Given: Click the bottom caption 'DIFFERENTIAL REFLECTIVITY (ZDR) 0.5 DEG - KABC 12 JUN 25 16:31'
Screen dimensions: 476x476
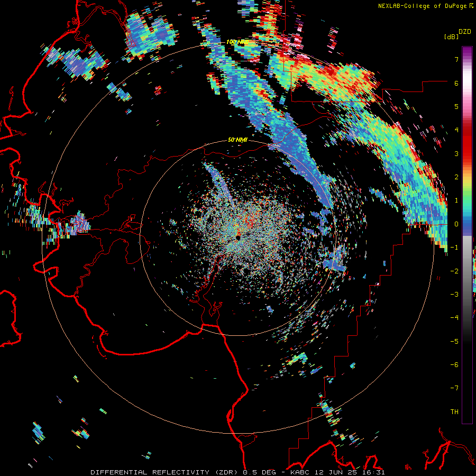Looking at the screenshot, I should click(x=237, y=472).
